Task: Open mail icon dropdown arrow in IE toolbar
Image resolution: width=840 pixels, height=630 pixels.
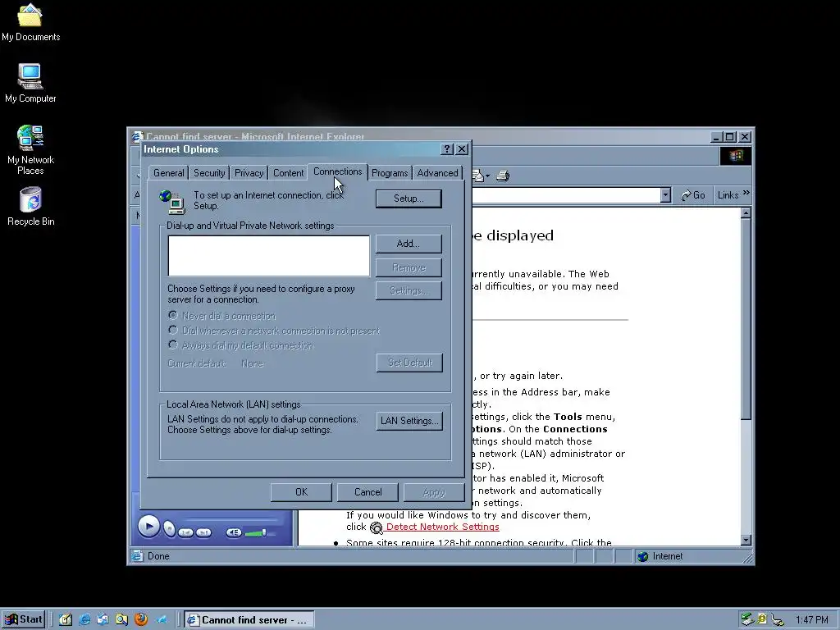Action: [487, 176]
